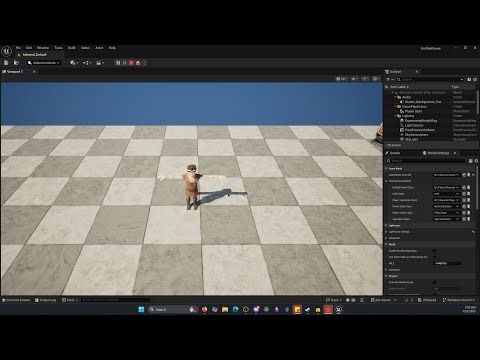Click the Kill Z value field
The image size is (480, 360).
[x=447, y=263]
